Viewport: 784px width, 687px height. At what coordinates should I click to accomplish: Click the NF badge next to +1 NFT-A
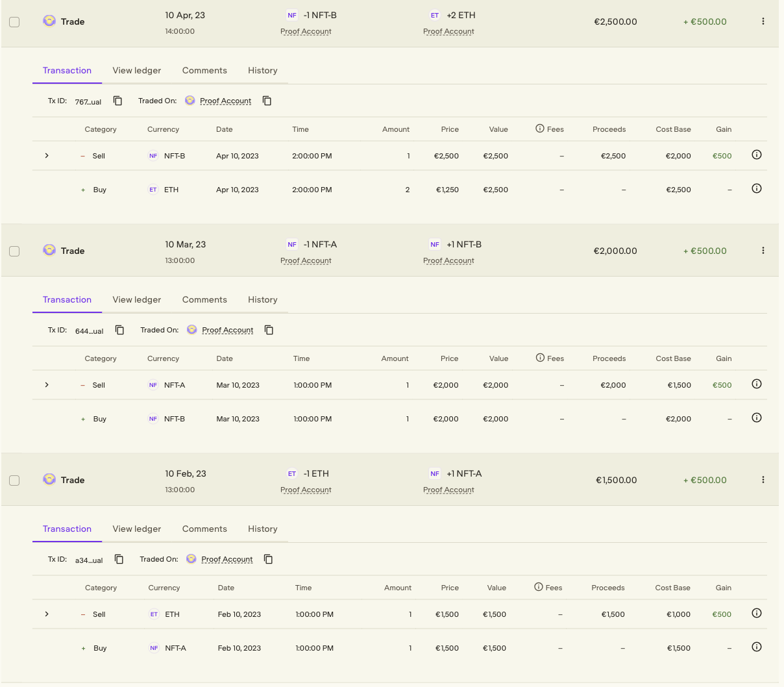[435, 473]
